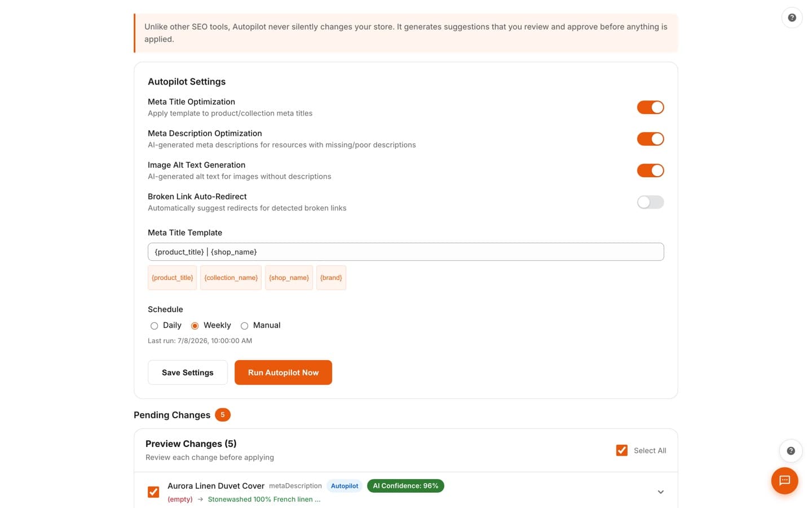Click the Aurora Linen Duvet Cover title
The width and height of the screenshot is (812, 508).
pos(216,486)
